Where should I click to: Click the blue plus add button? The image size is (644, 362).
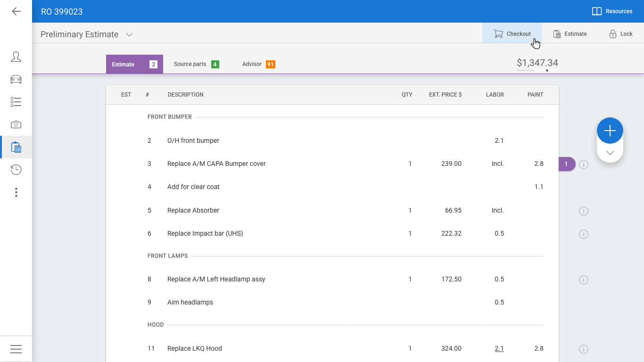[610, 131]
